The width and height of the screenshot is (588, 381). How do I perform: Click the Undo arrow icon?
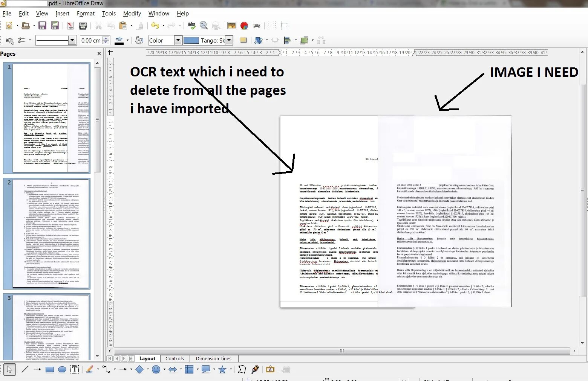[155, 26]
